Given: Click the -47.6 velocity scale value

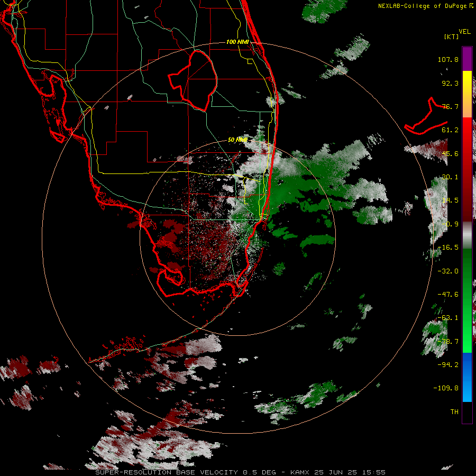Looking at the screenshot, I should pos(448,295).
